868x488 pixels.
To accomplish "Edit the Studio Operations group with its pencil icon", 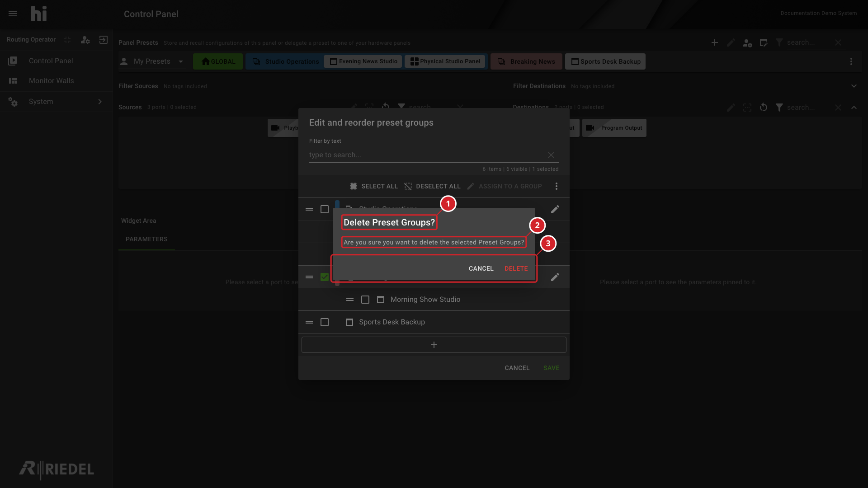I will pos(555,209).
